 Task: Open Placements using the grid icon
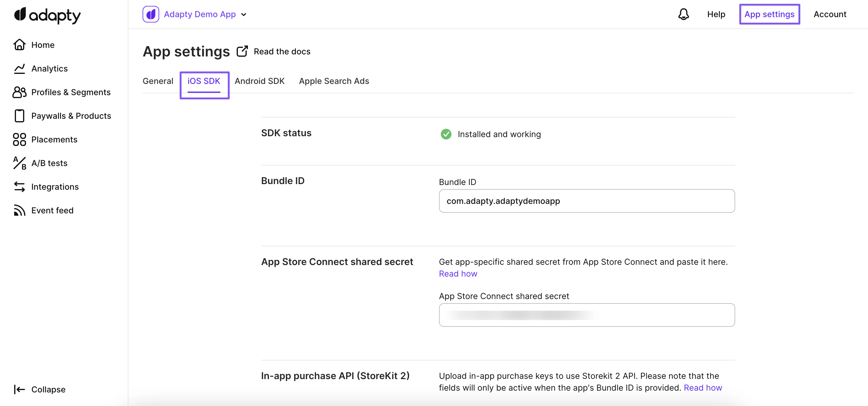pyautogui.click(x=19, y=139)
